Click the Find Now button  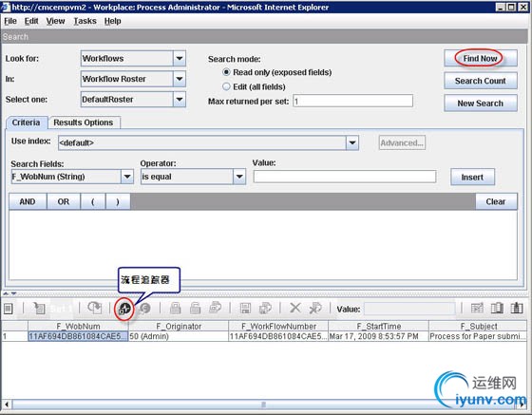click(480, 58)
